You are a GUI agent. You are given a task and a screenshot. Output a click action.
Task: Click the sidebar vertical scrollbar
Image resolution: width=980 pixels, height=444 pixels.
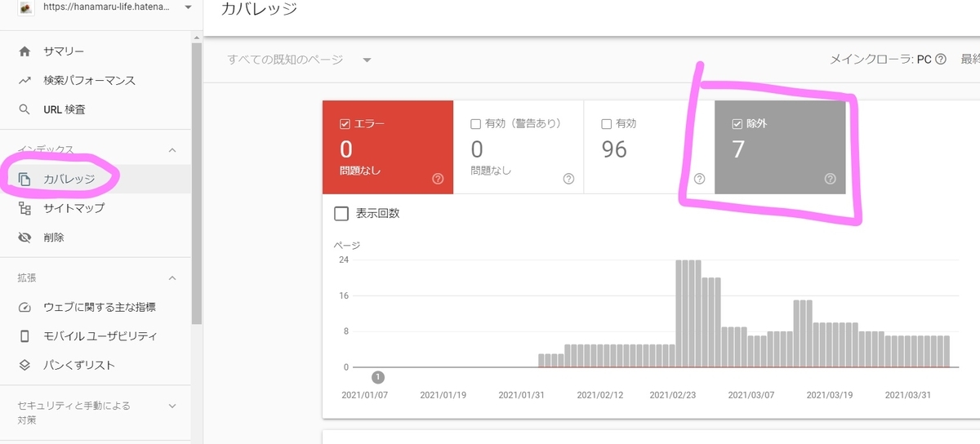pyautogui.click(x=196, y=184)
